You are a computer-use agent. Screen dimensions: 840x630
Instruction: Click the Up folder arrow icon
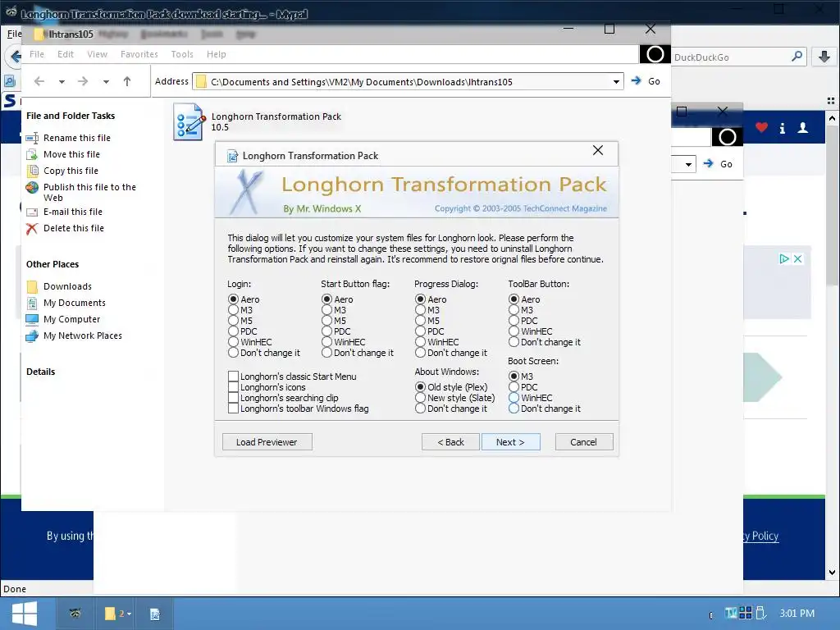click(x=127, y=81)
